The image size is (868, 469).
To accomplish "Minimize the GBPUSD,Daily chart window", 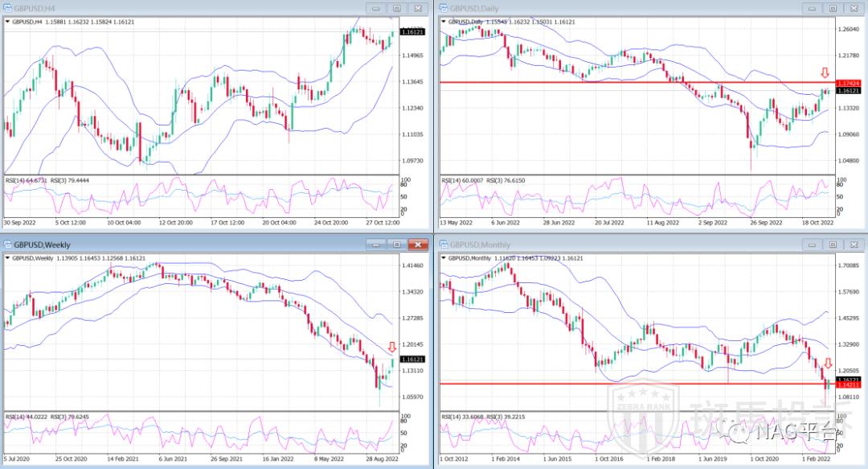I will click(x=812, y=8).
